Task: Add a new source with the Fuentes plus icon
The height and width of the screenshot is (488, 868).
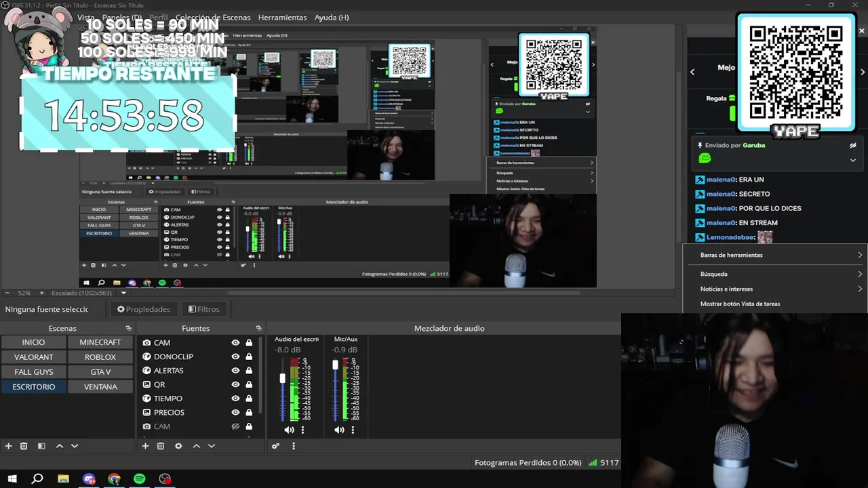Action: 145,446
